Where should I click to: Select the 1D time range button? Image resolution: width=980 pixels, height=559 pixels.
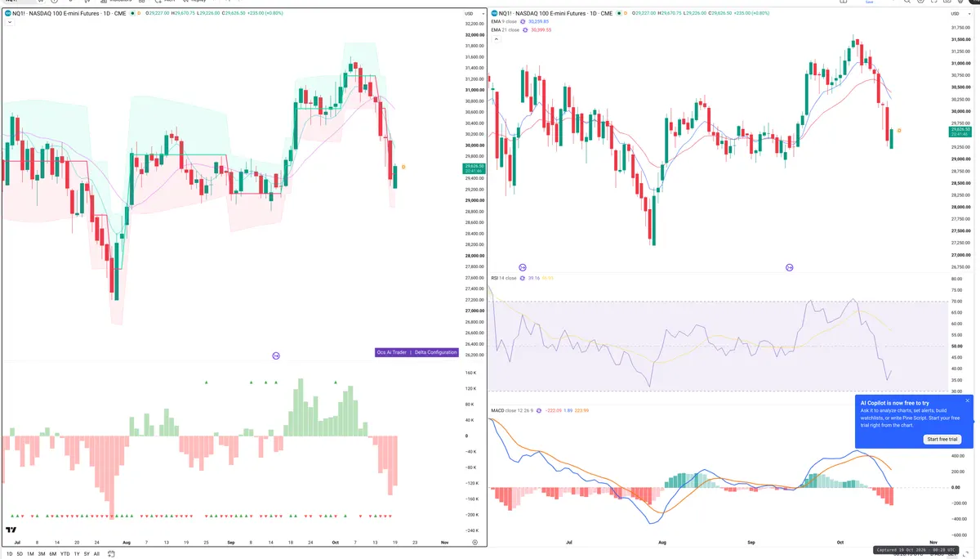[9, 553]
